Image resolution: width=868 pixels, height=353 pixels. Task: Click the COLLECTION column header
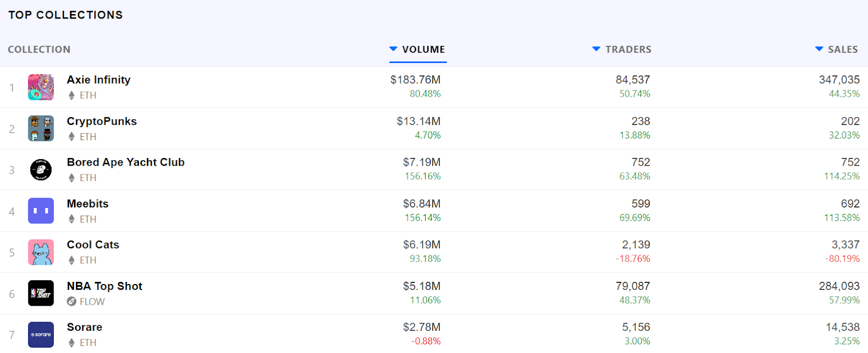[39, 49]
